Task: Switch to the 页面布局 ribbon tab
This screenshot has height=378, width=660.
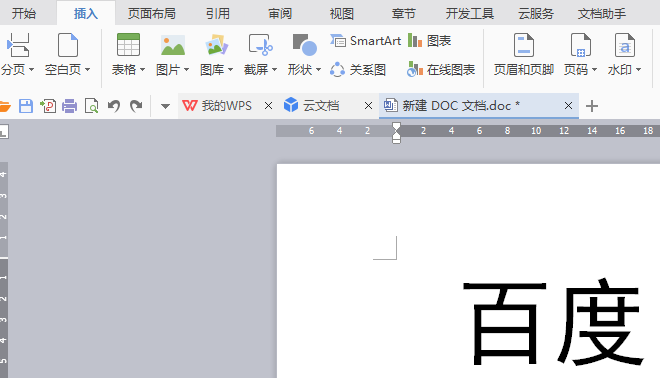Action: tap(152, 13)
